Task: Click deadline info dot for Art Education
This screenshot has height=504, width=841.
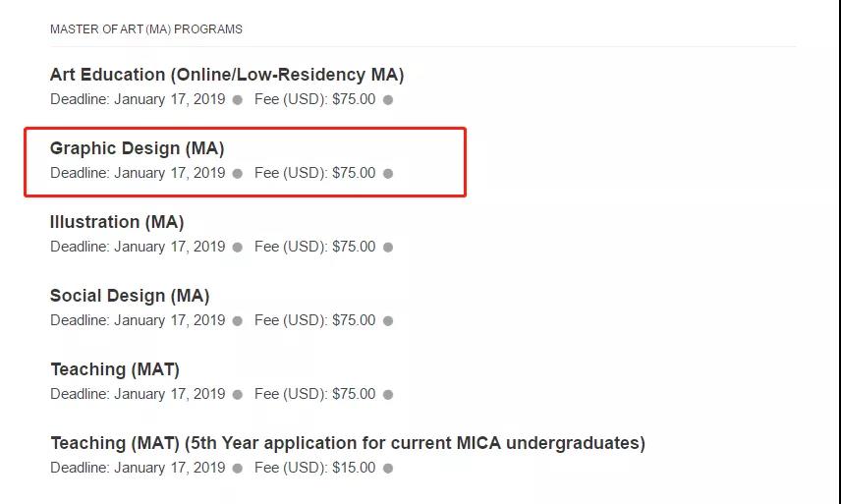Action: pyautogui.click(x=238, y=100)
